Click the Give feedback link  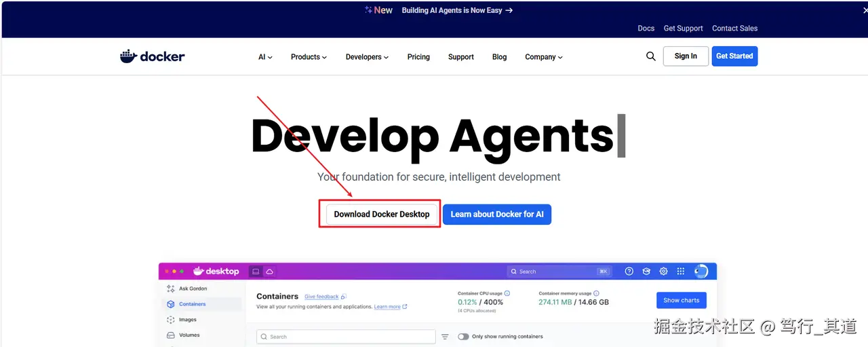(x=321, y=297)
